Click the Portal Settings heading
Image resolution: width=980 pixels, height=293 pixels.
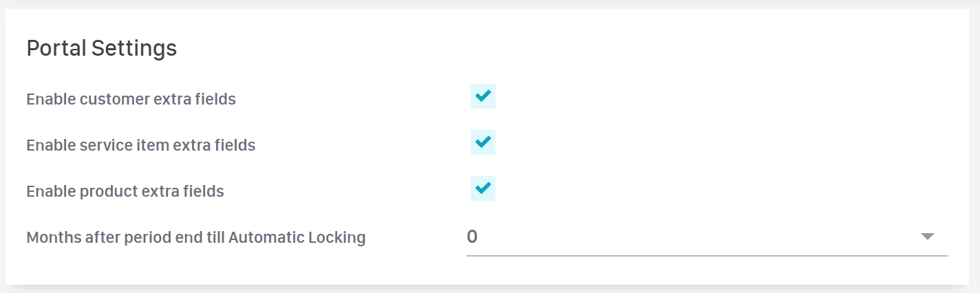[x=102, y=49]
